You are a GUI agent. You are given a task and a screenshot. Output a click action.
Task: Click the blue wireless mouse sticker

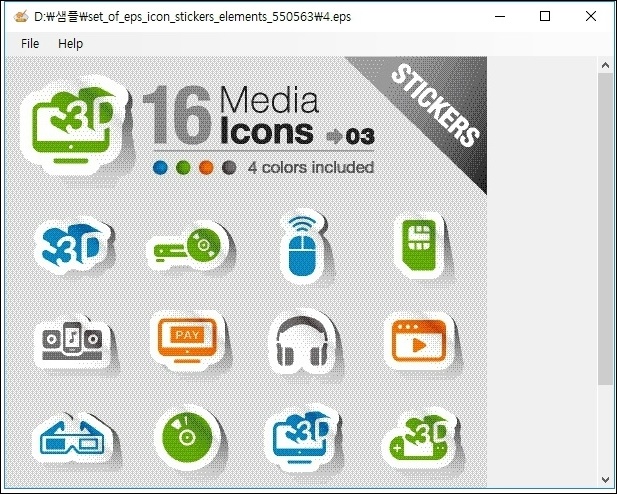point(304,247)
